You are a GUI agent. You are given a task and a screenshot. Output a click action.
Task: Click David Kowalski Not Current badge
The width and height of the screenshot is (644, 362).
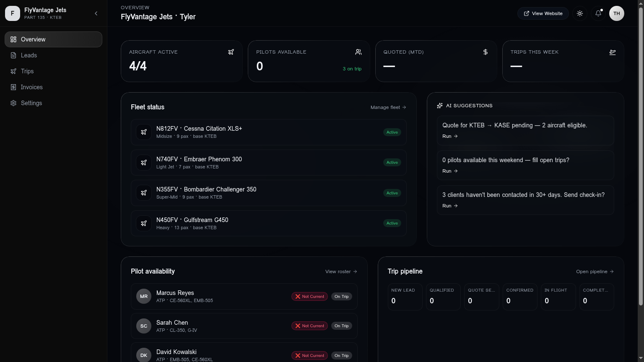tap(309, 356)
